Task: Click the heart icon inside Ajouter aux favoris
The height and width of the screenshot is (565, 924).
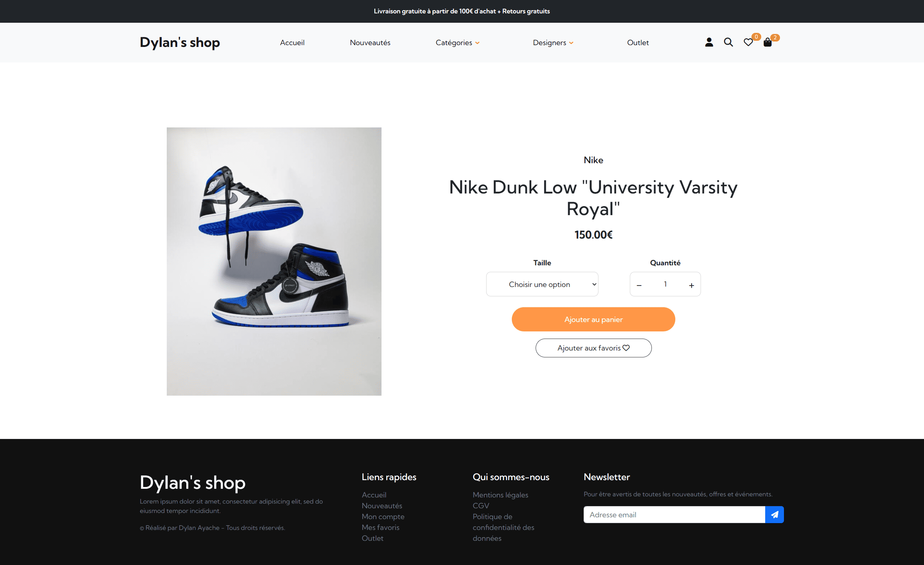Action: 626,348
